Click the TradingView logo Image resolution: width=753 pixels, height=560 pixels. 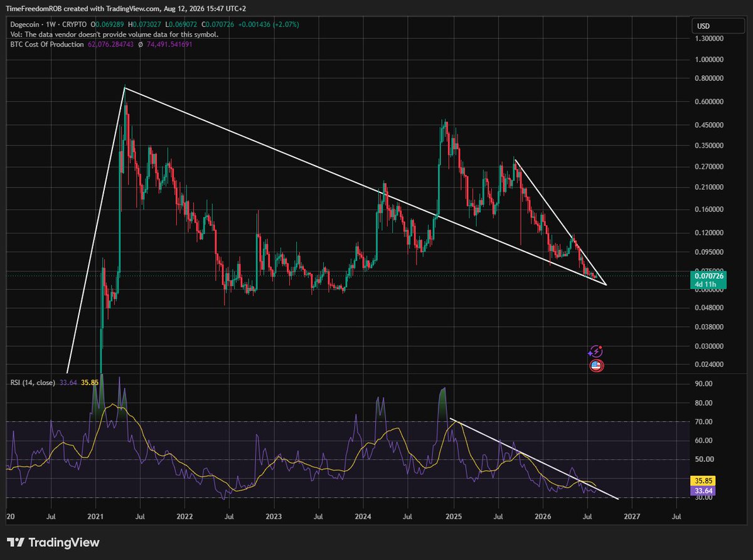pos(53,542)
